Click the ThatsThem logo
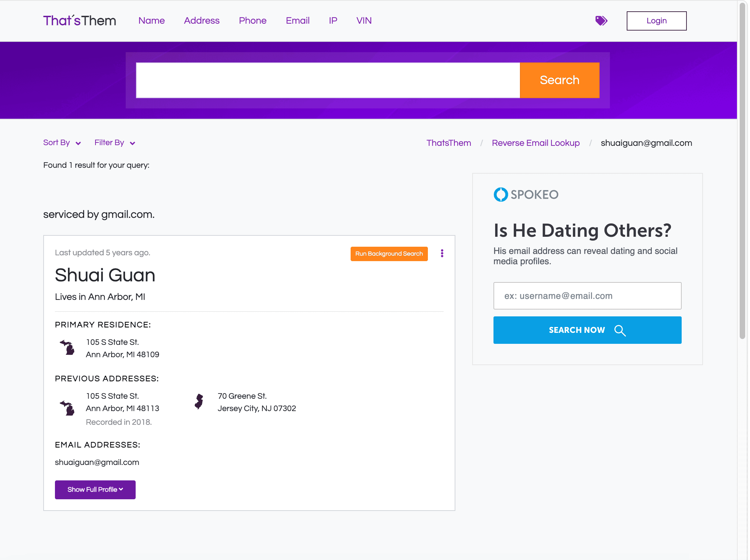This screenshot has width=750, height=560. (x=80, y=21)
